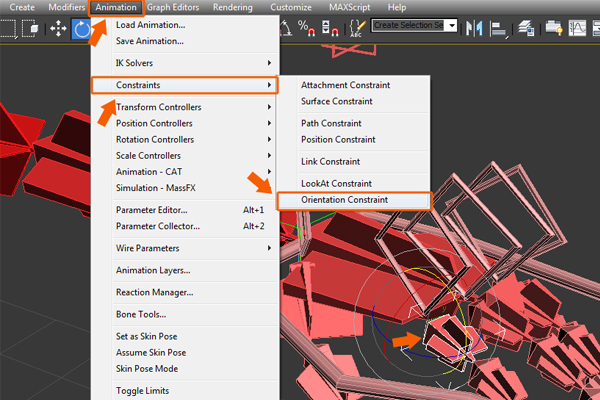Open the Customize menu

pyautogui.click(x=291, y=7)
